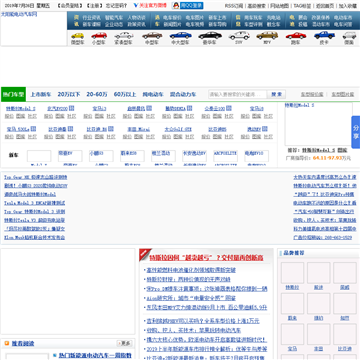The width and height of the screenshot is (360, 360).
Task: Open the RSS订阅 link in top bar
Action: tap(234, 6)
